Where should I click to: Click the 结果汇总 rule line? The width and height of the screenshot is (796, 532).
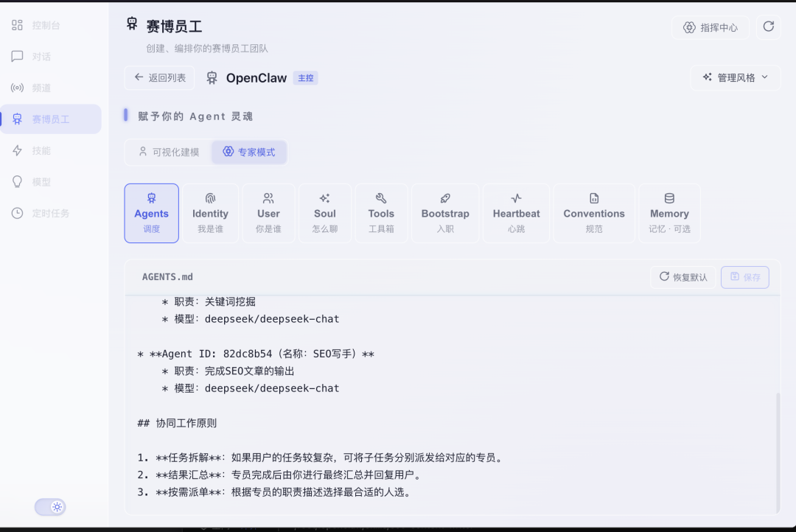[x=280, y=475]
